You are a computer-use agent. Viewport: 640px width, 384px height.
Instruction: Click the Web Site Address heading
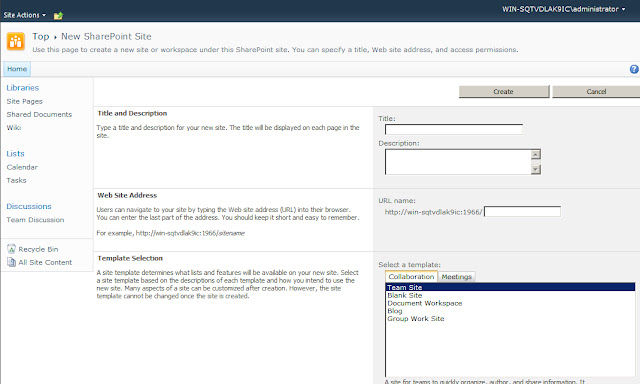127,195
